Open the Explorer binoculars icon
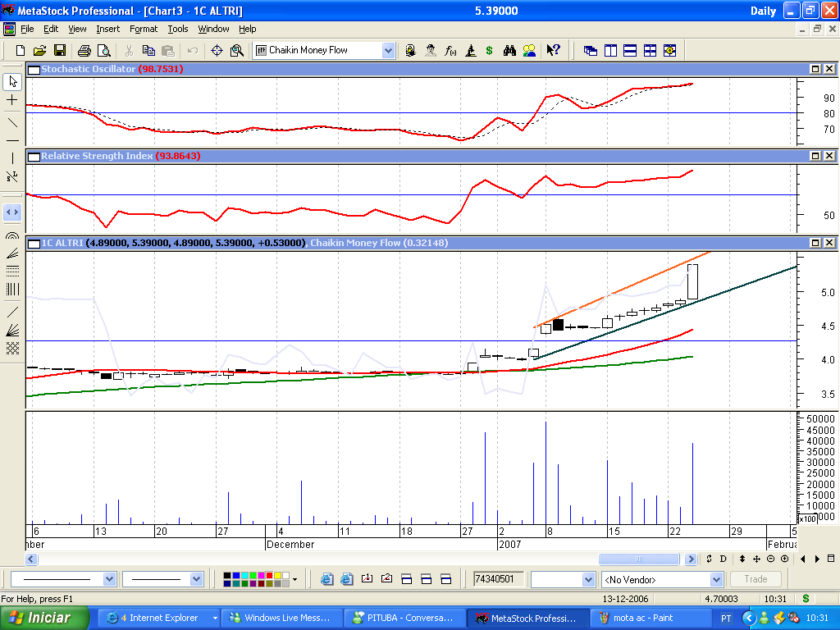 tap(509, 50)
